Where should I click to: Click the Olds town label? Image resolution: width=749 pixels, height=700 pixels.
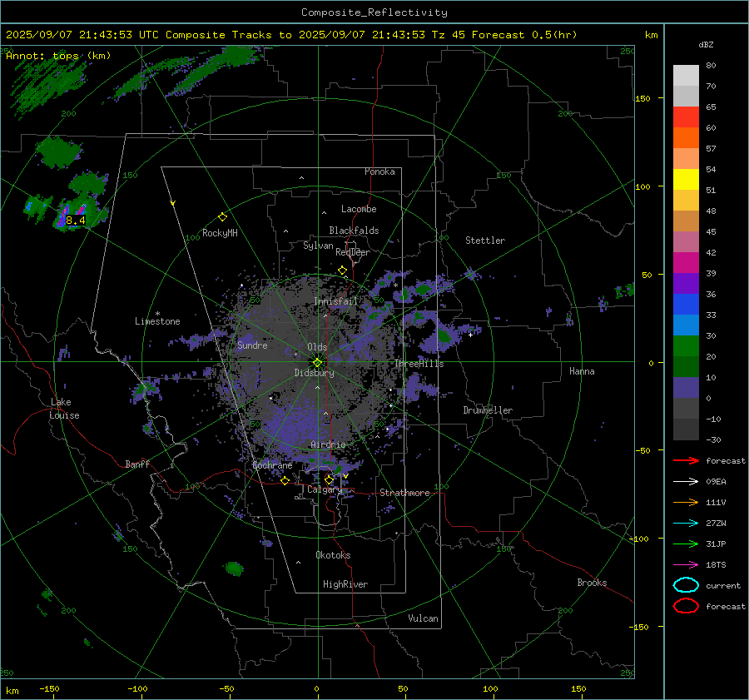(x=317, y=347)
